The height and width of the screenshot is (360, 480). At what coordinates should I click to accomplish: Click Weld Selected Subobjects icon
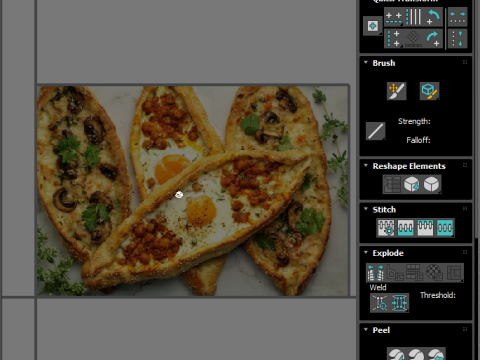click(399, 303)
